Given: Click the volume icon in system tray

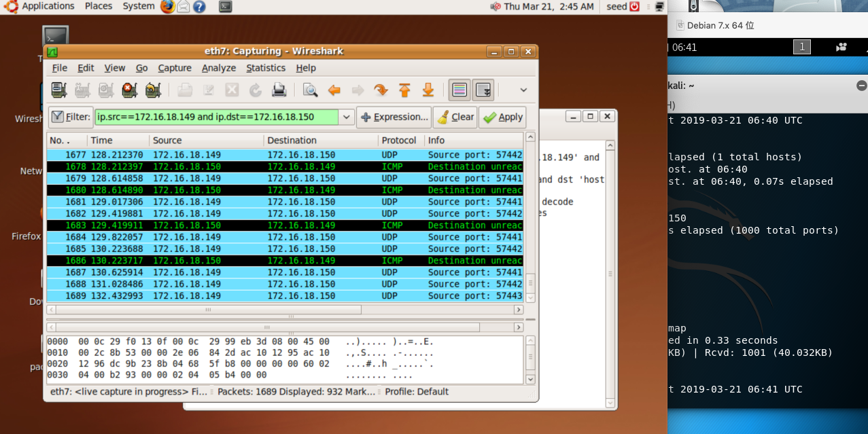Looking at the screenshot, I should 495,6.
